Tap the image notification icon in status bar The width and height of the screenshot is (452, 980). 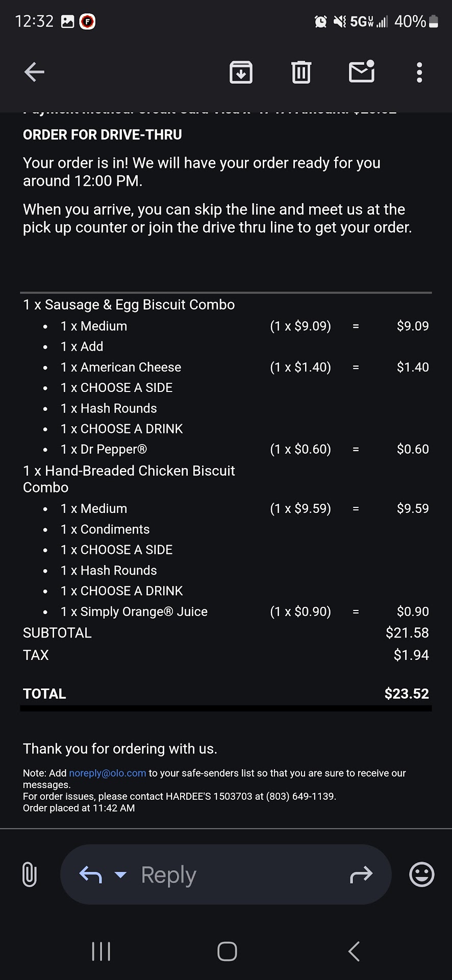(68, 21)
